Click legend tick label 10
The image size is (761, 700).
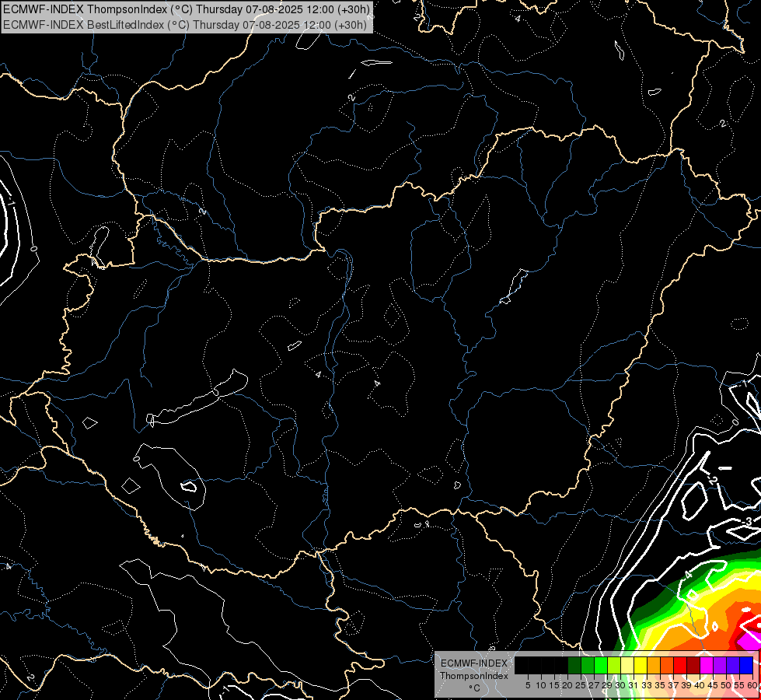541,685
